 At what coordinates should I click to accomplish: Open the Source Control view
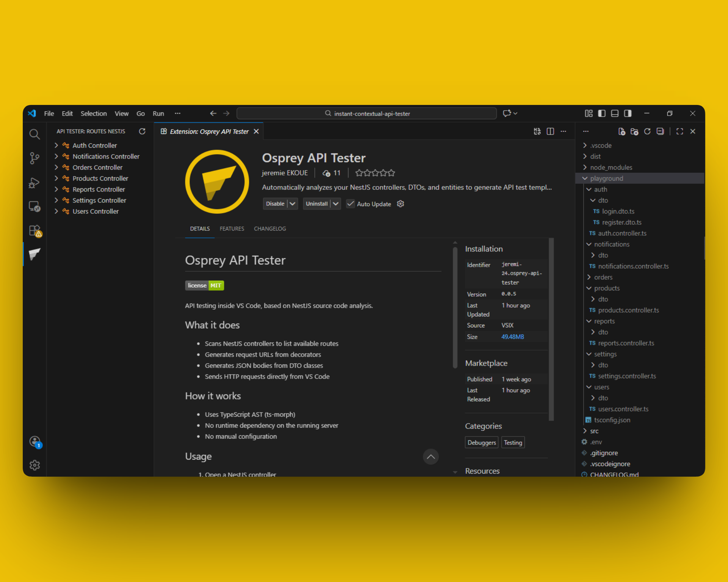click(x=35, y=158)
